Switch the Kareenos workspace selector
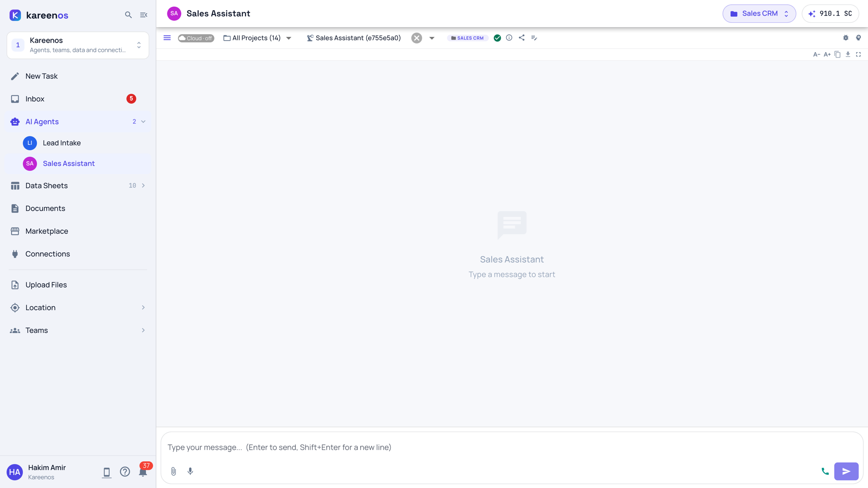868x488 pixels. coord(78,45)
